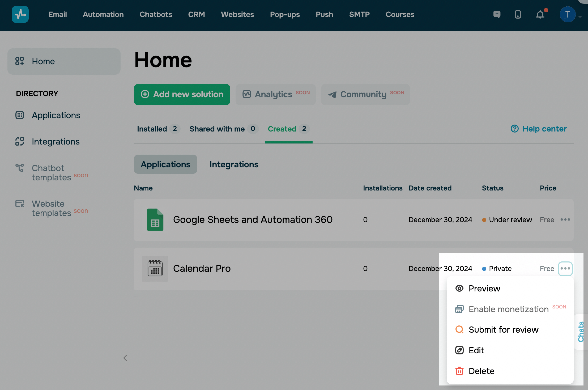Open the Chats side panel tab
The height and width of the screenshot is (390, 588).
coord(581,332)
